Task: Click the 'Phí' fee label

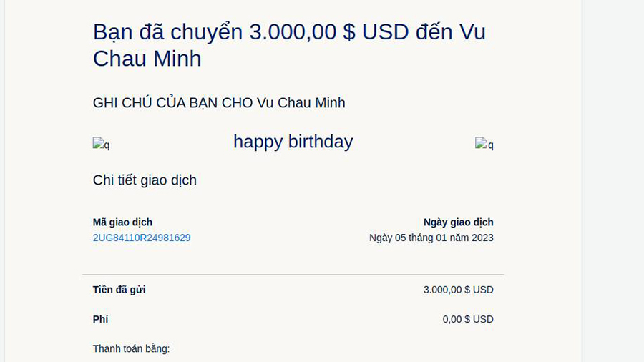Action: [x=100, y=319]
